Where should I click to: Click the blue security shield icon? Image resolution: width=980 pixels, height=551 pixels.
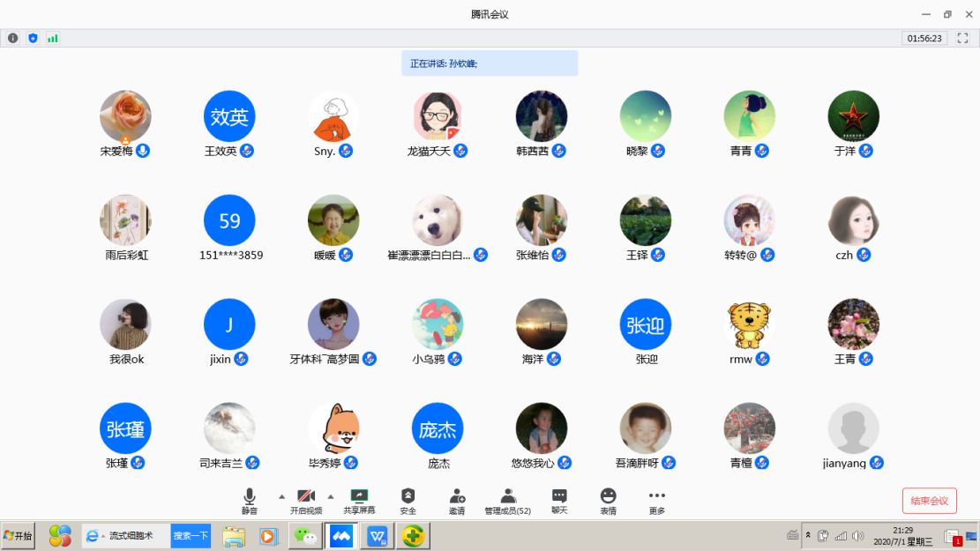pyautogui.click(x=34, y=38)
